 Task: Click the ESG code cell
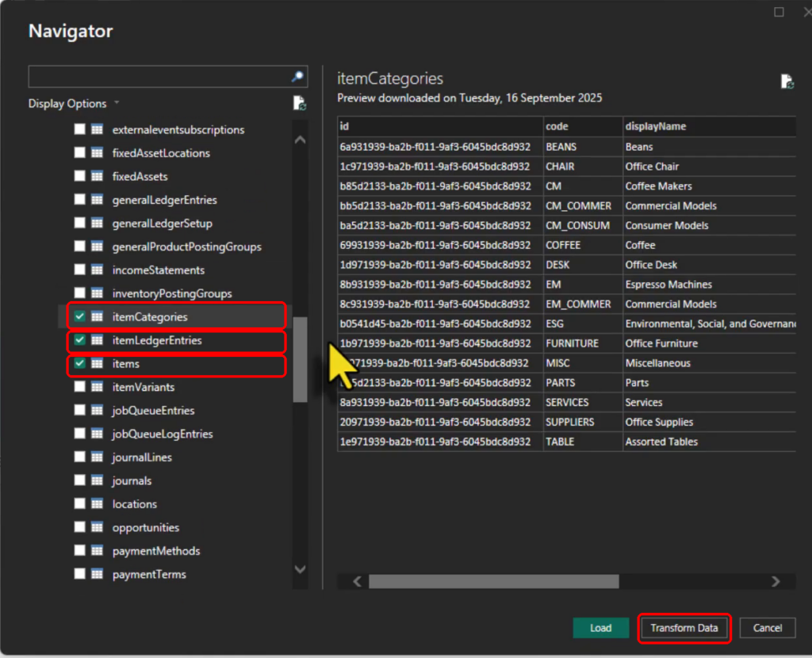(x=583, y=323)
